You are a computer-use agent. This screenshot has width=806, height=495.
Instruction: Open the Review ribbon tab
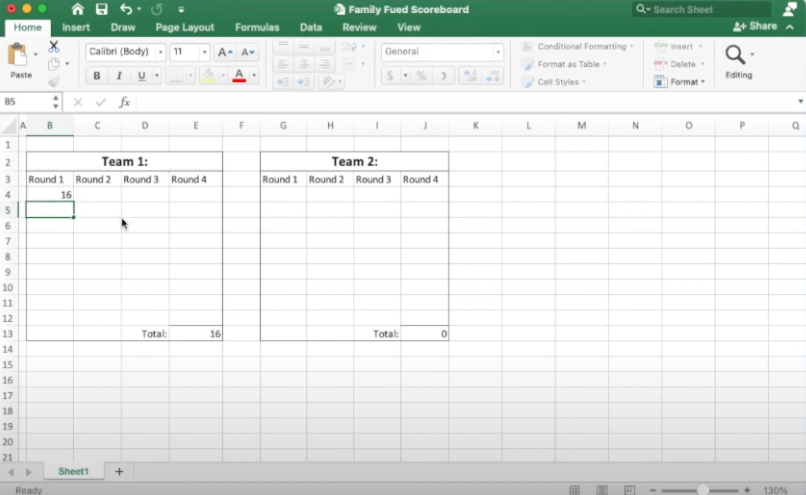point(359,27)
